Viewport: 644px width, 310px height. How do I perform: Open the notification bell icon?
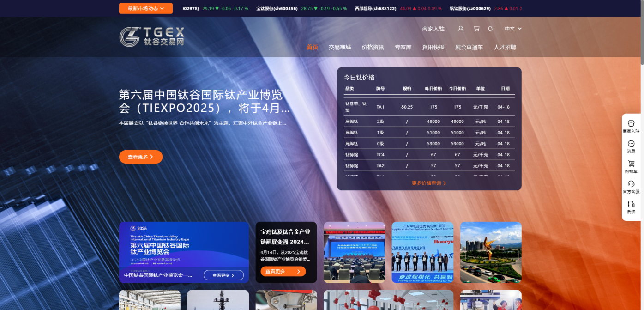pyautogui.click(x=490, y=28)
